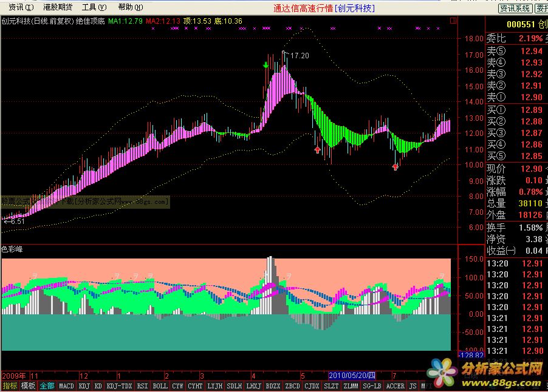The width and height of the screenshot is (548, 392).
Task: Click the 6.51 low price label
Action: [x=18, y=221]
